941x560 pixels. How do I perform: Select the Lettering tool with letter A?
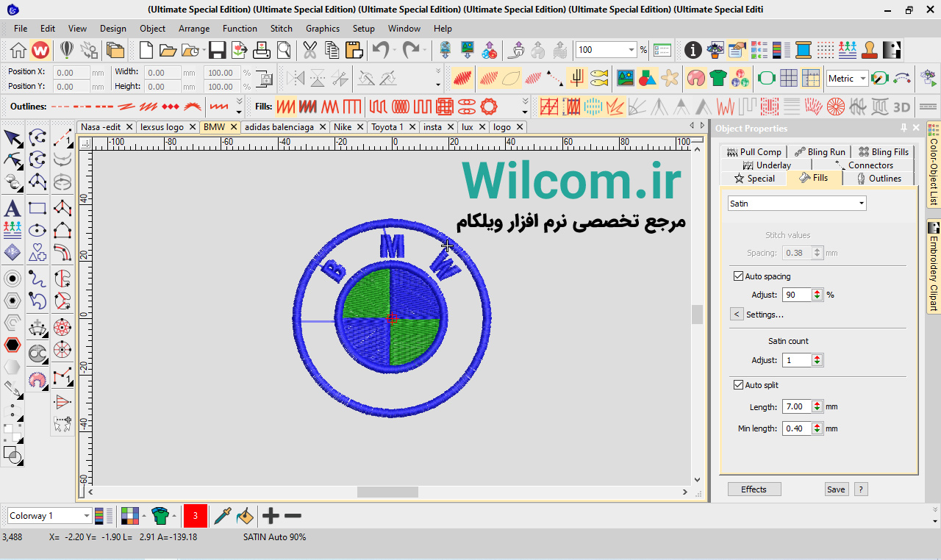pos(12,208)
